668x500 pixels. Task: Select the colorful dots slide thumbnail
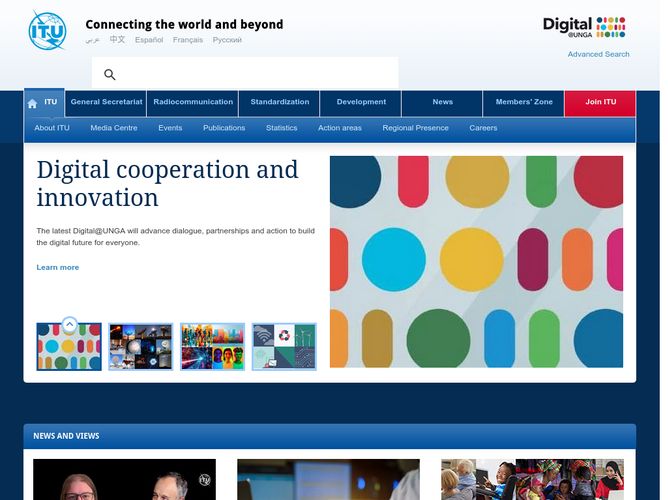tap(69, 347)
